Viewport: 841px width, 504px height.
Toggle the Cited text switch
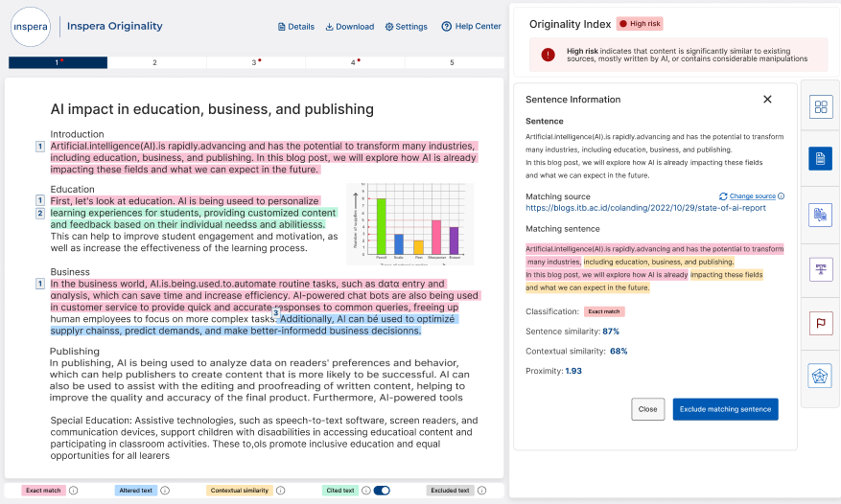coord(382,490)
